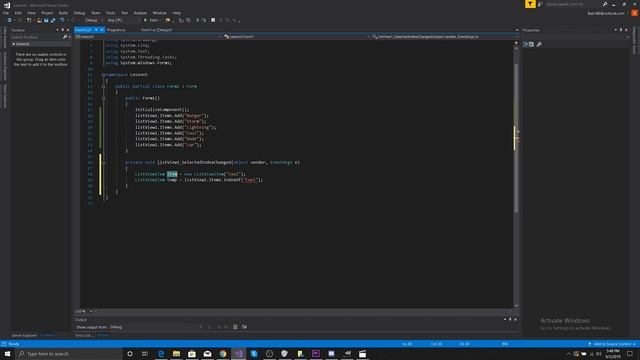Image resolution: width=640 pixels, height=360 pixels.
Task: Expand the General toolbox group
Action: [14, 44]
